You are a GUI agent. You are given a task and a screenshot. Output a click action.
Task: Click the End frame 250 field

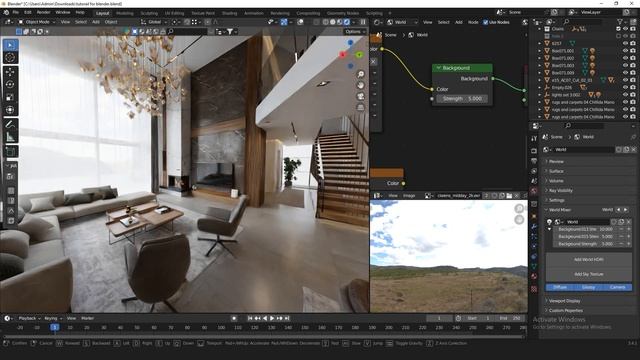[x=510, y=318]
